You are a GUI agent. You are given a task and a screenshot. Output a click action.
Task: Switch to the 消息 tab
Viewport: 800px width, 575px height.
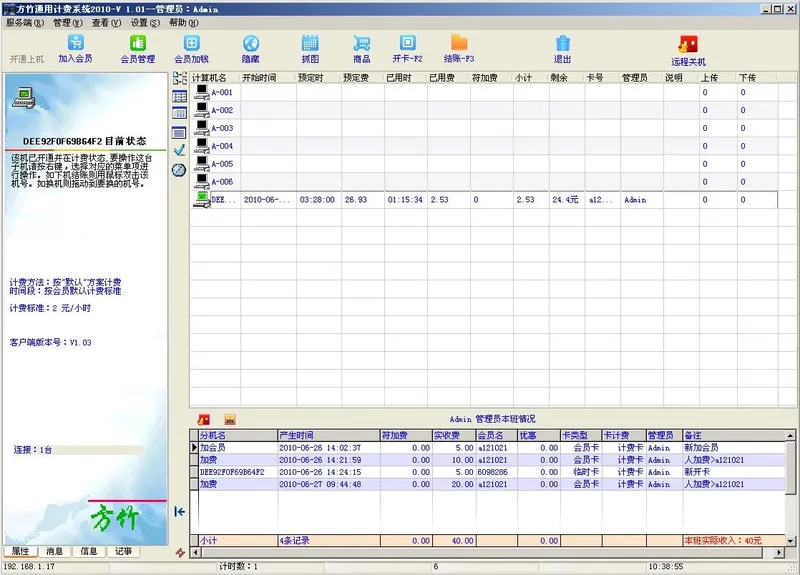[54, 551]
